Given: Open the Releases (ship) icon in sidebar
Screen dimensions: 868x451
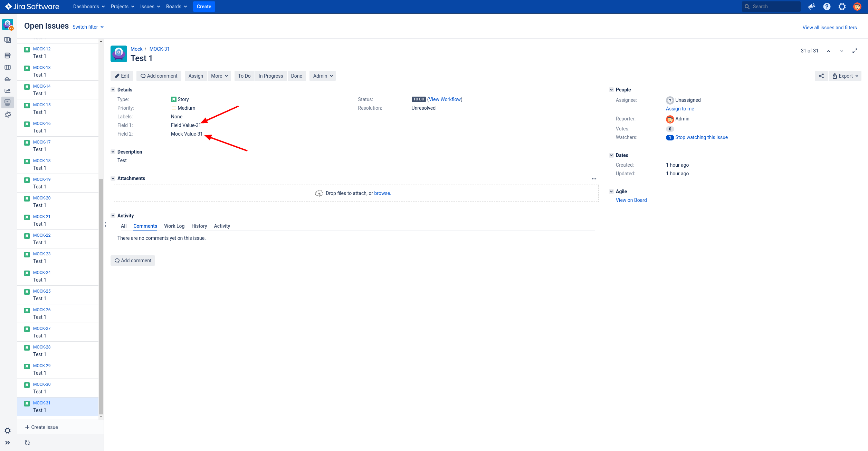Looking at the screenshot, I should pos(8,79).
